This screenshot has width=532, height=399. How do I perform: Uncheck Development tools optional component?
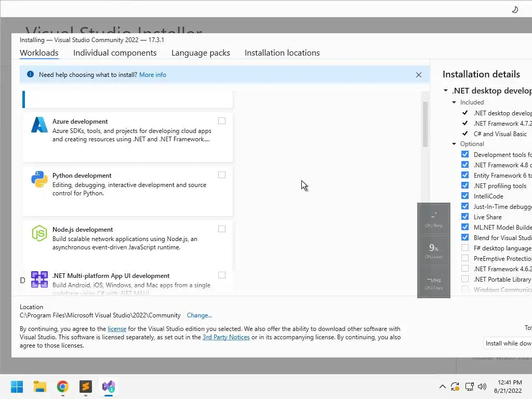(x=465, y=154)
